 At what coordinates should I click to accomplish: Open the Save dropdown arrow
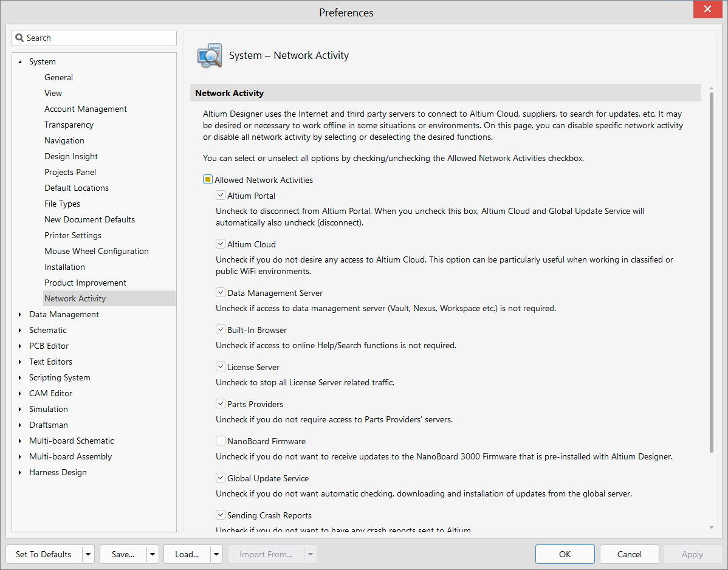tap(153, 554)
